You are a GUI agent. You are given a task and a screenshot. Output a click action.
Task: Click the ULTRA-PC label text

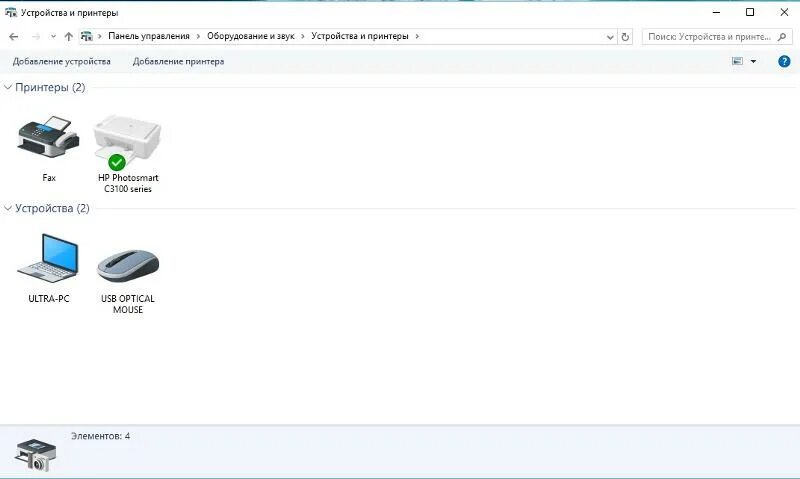pos(49,298)
